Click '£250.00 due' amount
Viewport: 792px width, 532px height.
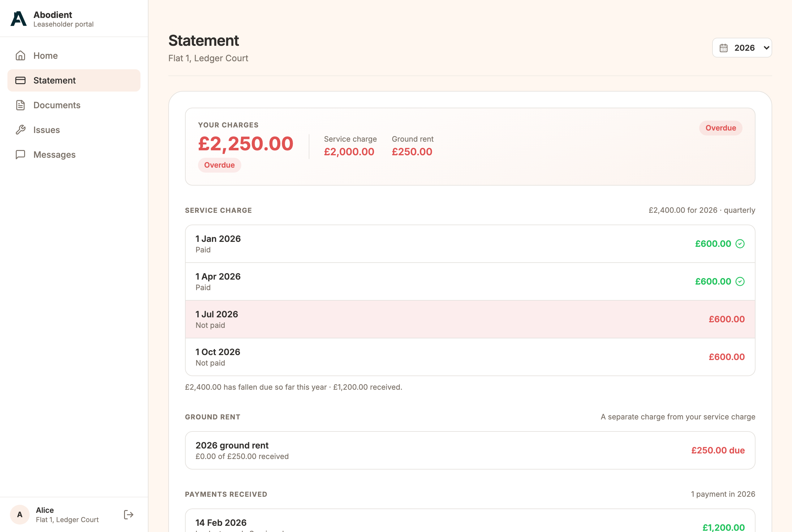point(718,451)
